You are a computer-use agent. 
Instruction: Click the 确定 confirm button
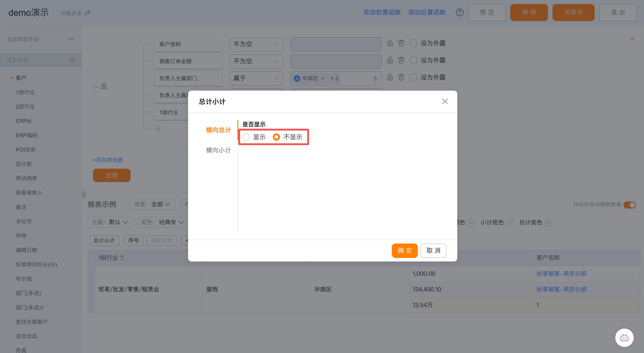pyautogui.click(x=404, y=250)
